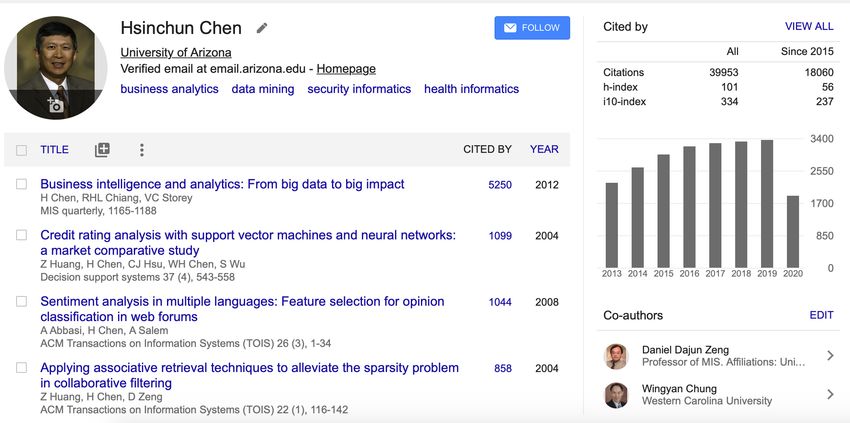Click VIEW ALL in Cited by panel
Screen dimensions: 850x423
[x=809, y=27]
